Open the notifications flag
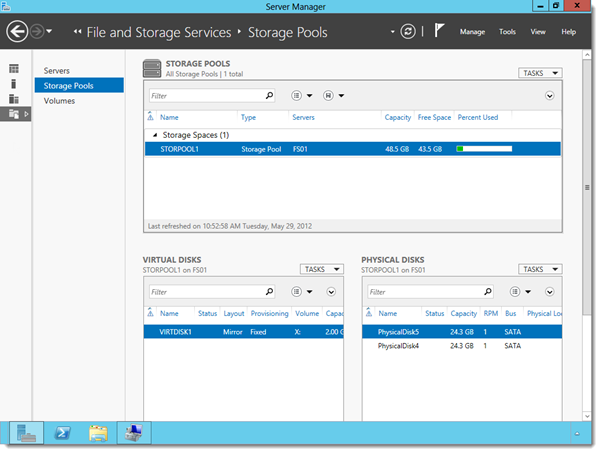The height and width of the screenshot is (453, 600). 439,30
